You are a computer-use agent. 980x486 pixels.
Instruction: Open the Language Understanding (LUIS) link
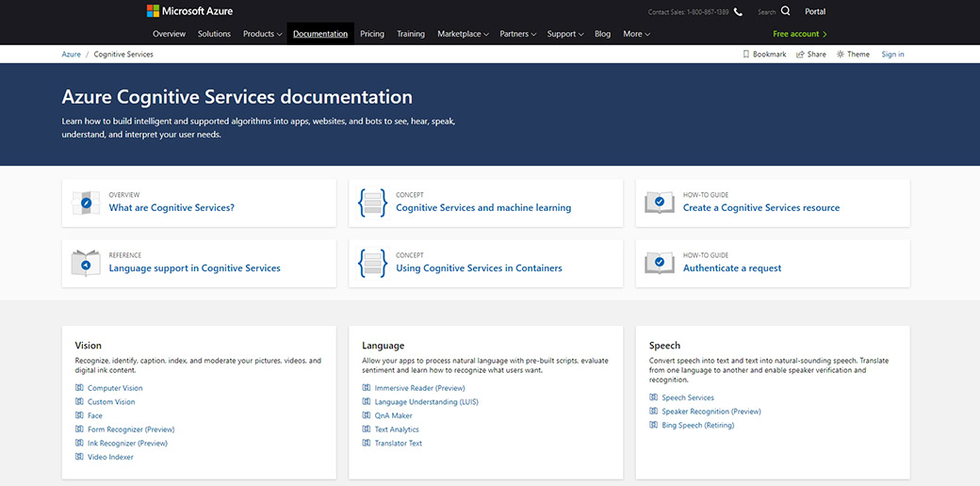(x=426, y=402)
